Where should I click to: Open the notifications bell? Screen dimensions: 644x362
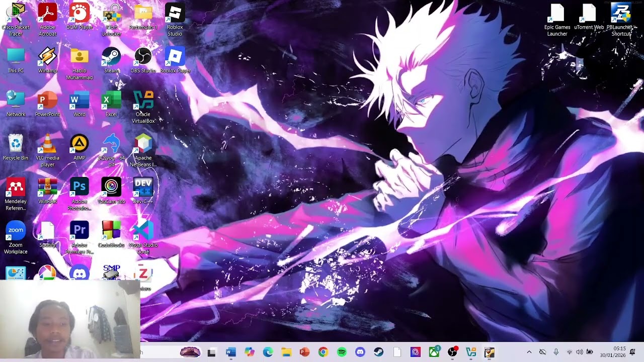[632, 352]
